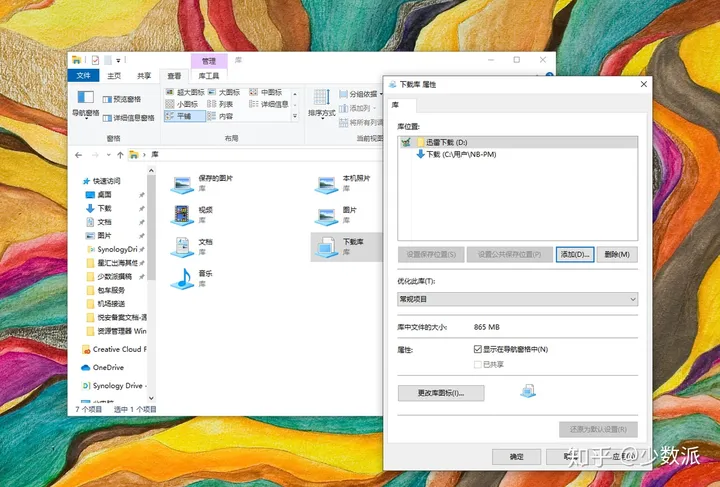
Task: Open the 视频 library
Action: pos(192,215)
